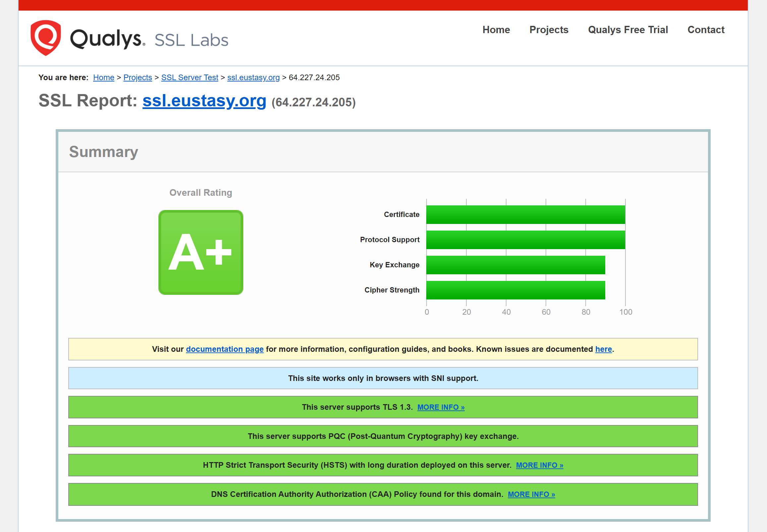Open the Contact navigation menu item
Viewport: 767px width, 532px height.
click(x=706, y=30)
